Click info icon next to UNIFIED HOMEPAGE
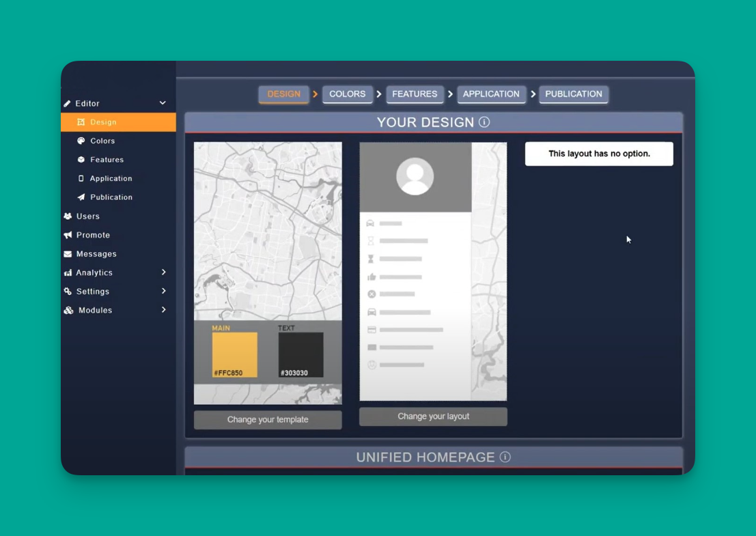Image resolution: width=756 pixels, height=536 pixels. click(x=505, y=457)
